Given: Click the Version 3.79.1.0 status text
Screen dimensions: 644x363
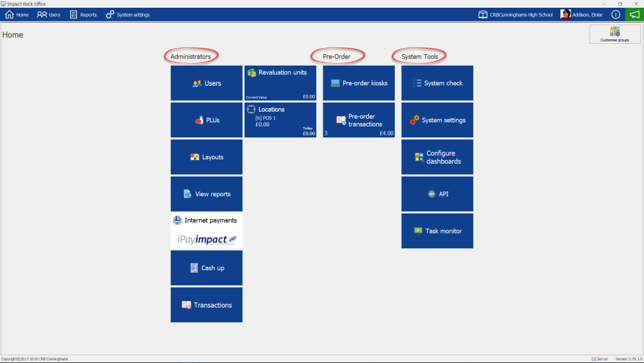Looking at the screenshot, I should click(629, 359).
